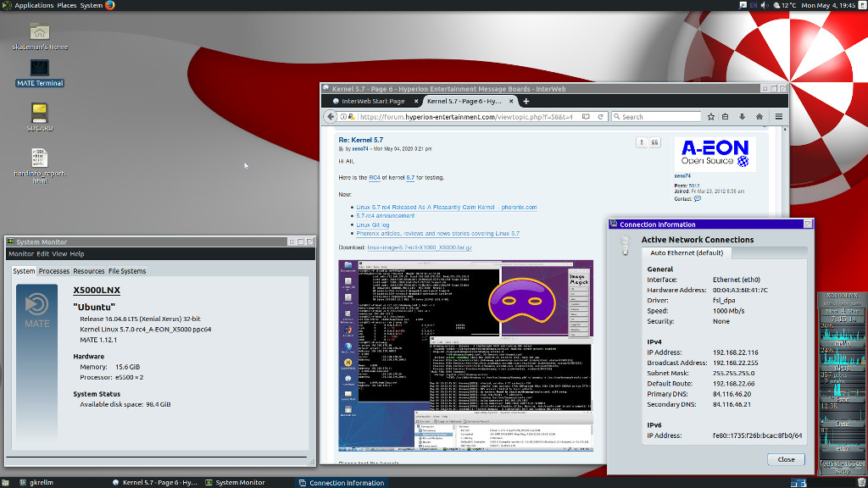Click the show desktop button in bottom panel

coord(6,482)
